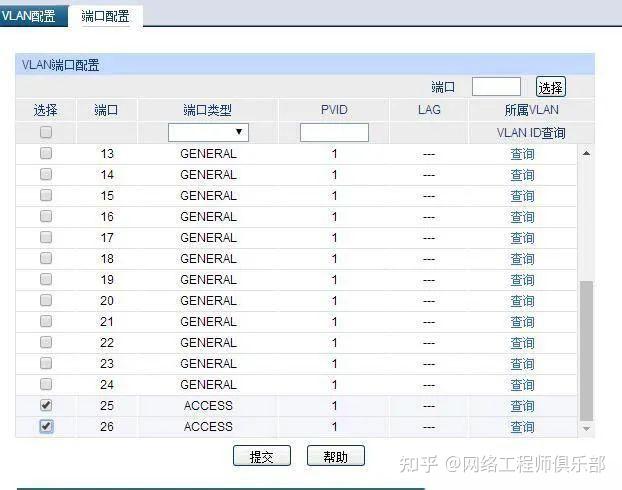Screen dimensions: 622x490
Task: Tick the checkbox for port 21
Action: click(x=46, y=321)
